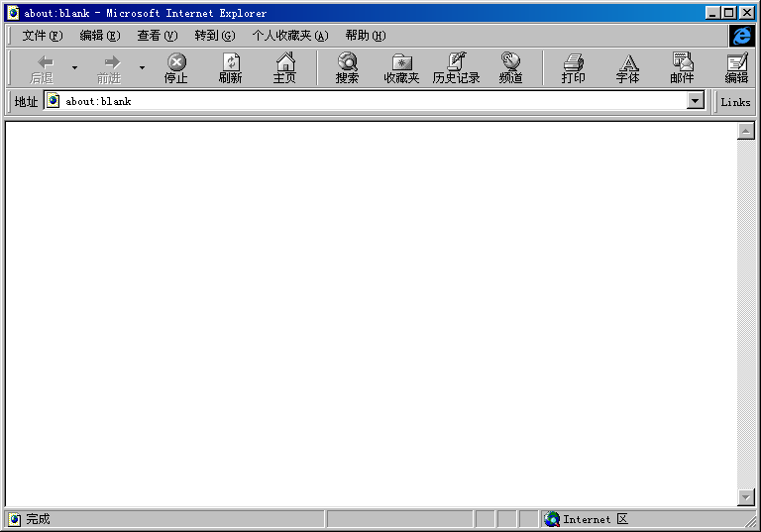Click the IE icon in title bar
Screen dimensions: 761x532
(x=14, y=13)
